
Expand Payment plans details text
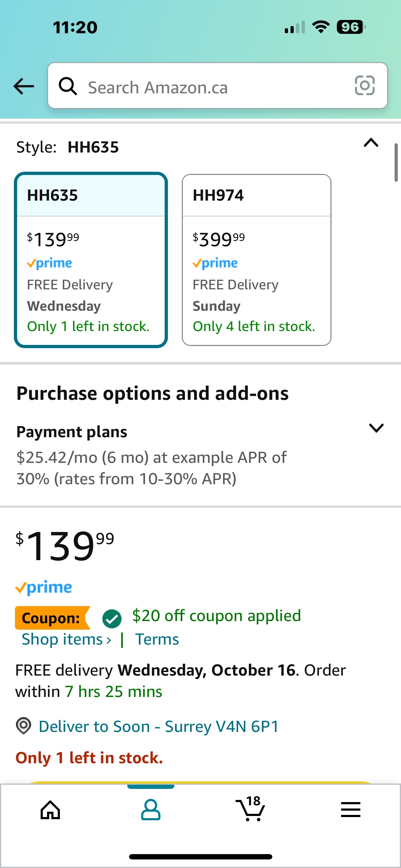(151, 468)
